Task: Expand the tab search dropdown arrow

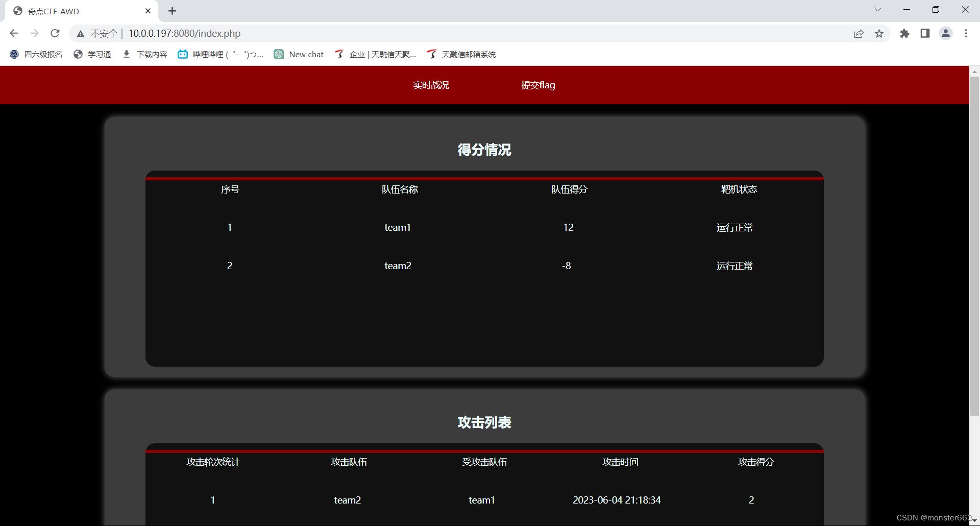Action: click(x=877, y=10)
